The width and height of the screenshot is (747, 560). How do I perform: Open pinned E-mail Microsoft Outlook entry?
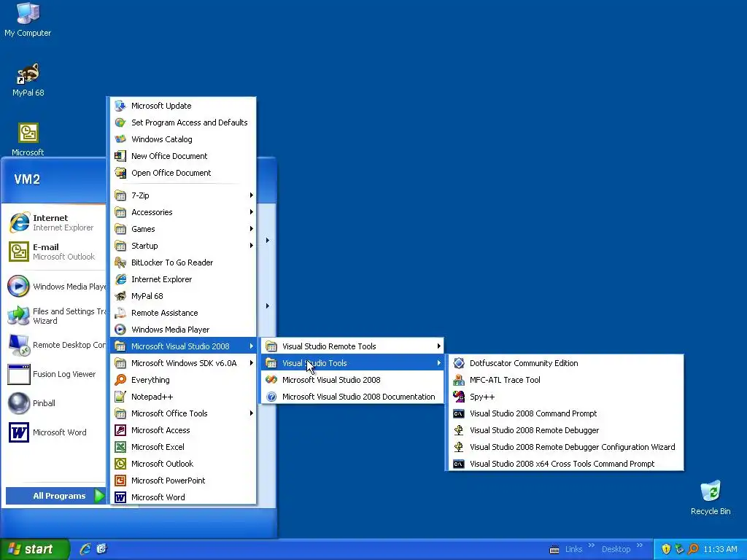click(55, 252)
